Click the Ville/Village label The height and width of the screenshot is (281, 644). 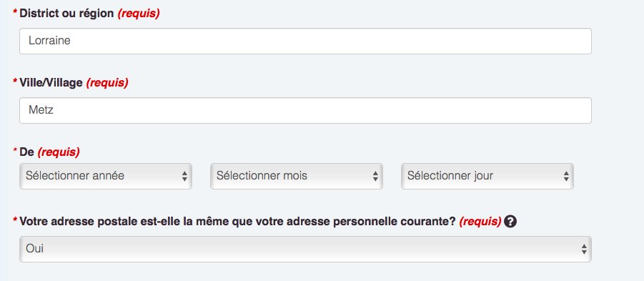coord(51,83)
